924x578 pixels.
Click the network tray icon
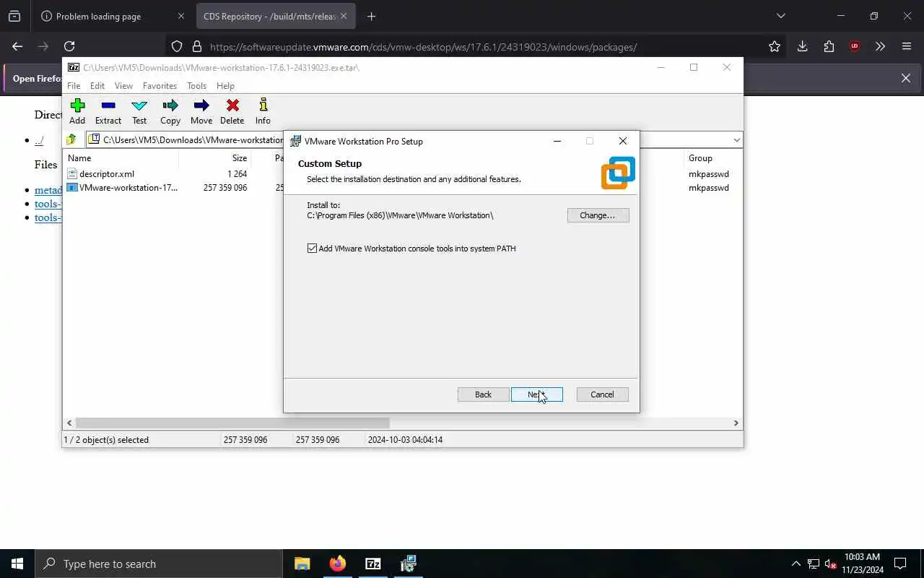[x=813, y=564]
